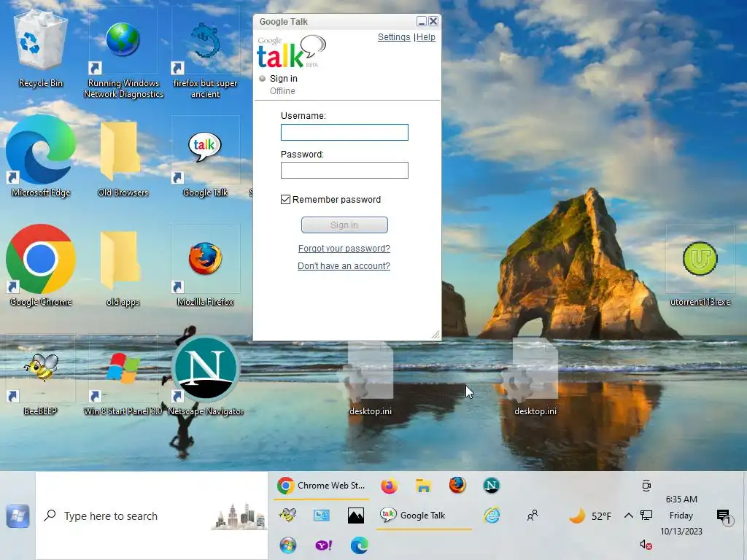Switch to Google Talk taskbar item
The width and height of the screenshot is (747, 560).
pos(424,516)
